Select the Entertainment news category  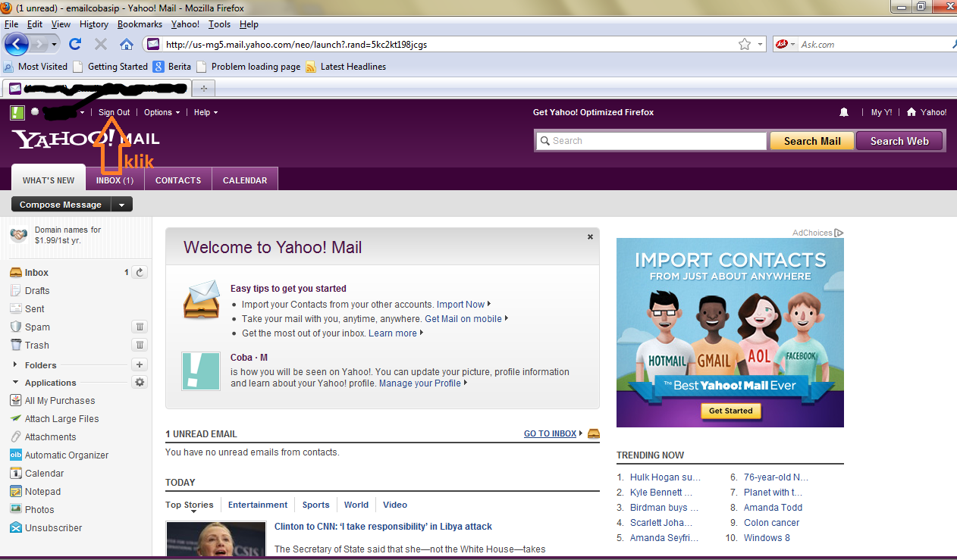pyautogui.click(x=258, y=505)
